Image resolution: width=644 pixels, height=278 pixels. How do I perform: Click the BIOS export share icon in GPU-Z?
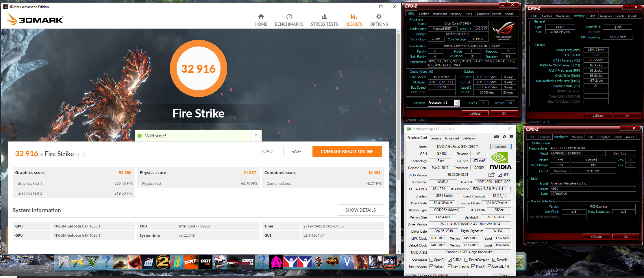tap(491, 175)
